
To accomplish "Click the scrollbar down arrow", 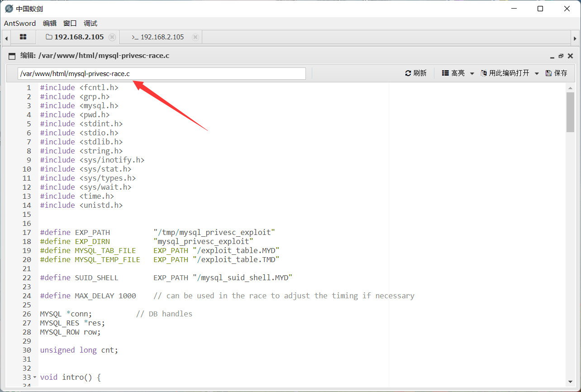I will (x=570, y=382).
